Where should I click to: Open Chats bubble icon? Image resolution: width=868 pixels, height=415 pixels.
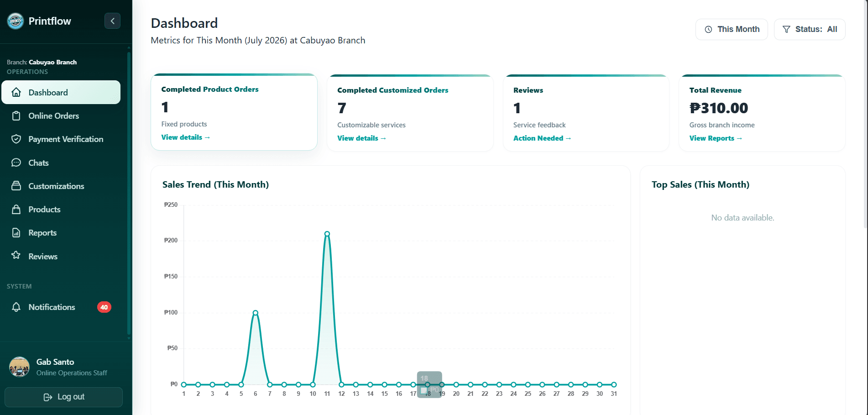[16, 163]
